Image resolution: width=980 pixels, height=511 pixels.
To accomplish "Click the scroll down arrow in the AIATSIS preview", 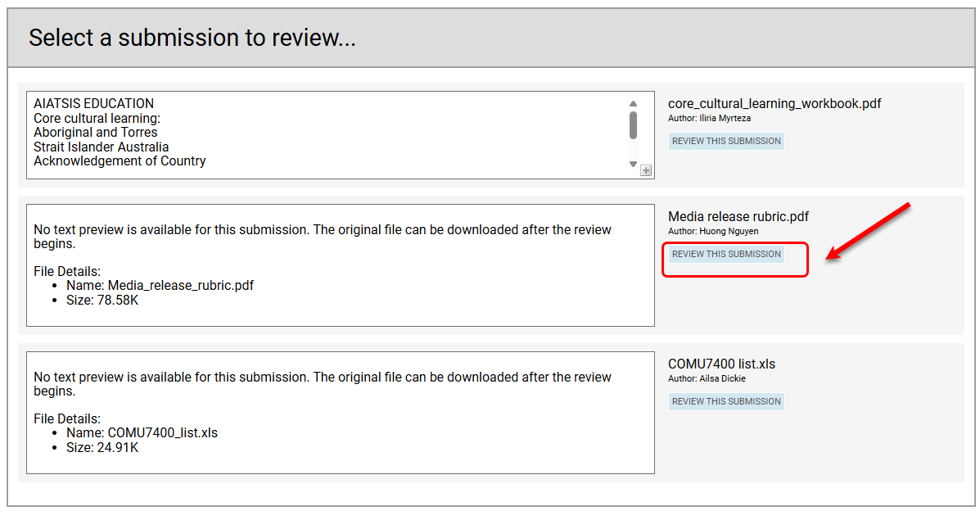I will click(633, 164).
